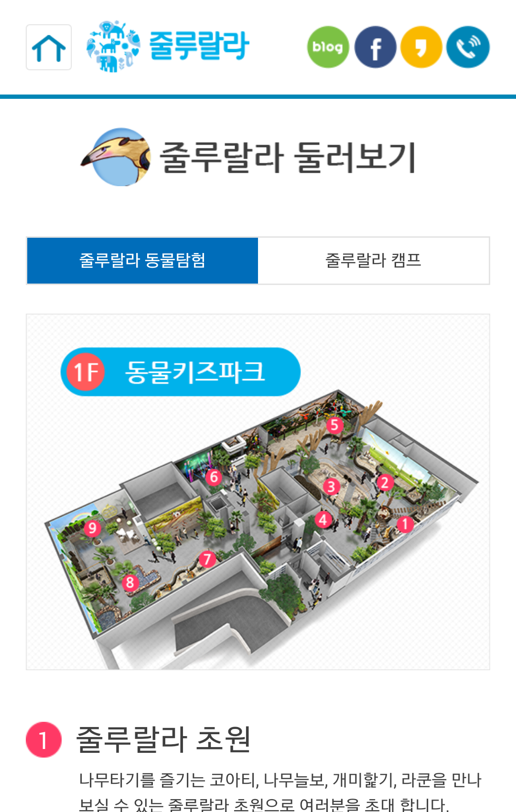
Task: Tap map marker number 9
Action: [x=92, y=527]
